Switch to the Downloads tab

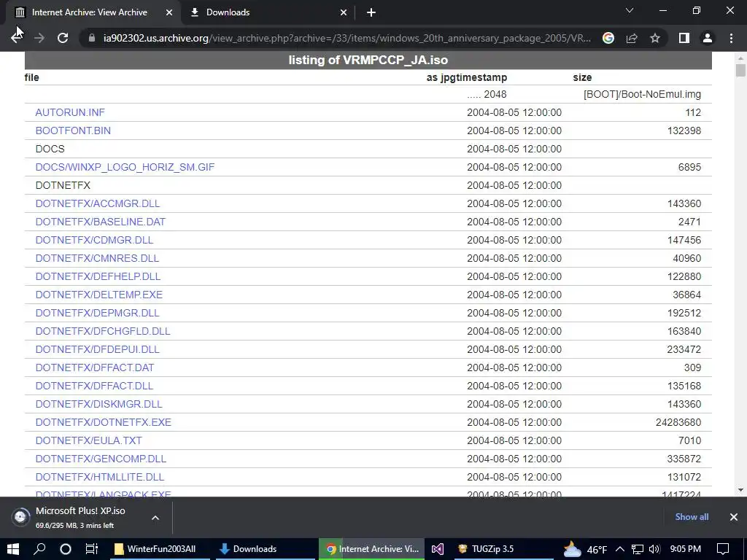268,12
